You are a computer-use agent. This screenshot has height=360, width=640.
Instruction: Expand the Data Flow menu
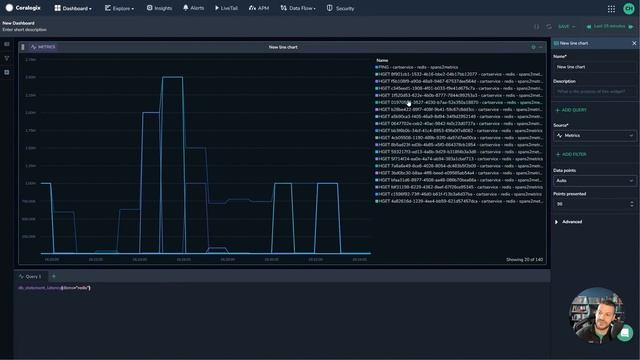[x=298, y=8]
